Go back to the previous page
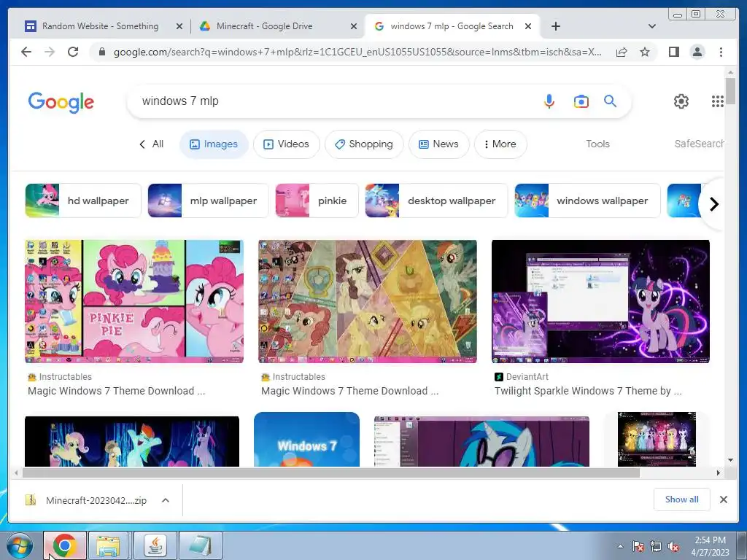Screen dimensions: 747x560 pyautogui.click(x=26, y=52)
